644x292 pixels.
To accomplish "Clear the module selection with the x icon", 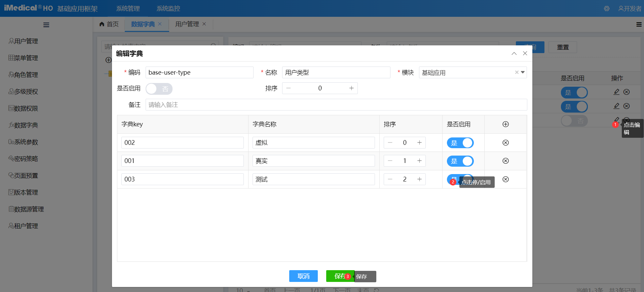I will pyautogui.click(x=517, y=72).
